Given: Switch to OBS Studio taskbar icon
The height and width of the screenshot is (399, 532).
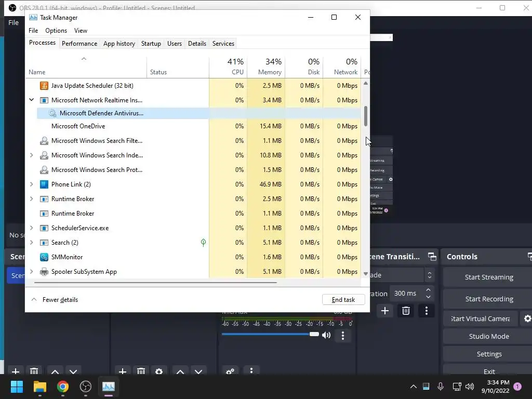Looking at the screenshot, I should click(x=86, y=387).
